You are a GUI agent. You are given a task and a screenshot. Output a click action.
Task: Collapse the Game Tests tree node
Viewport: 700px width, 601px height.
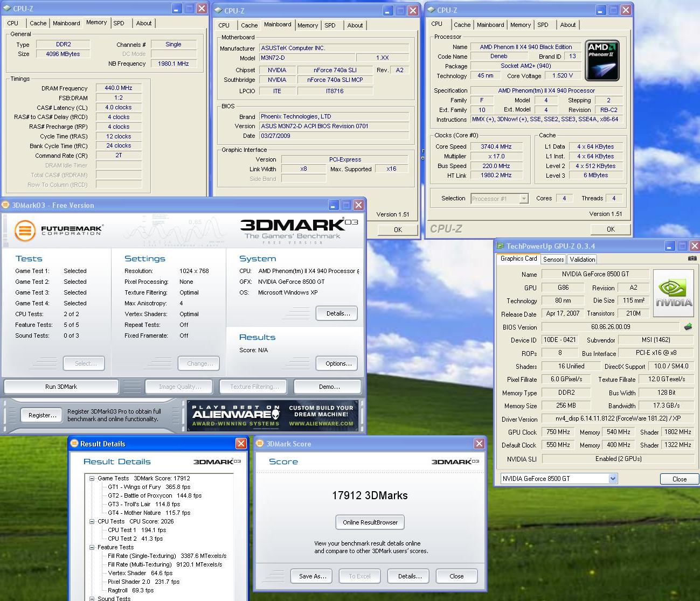[92, 478]
